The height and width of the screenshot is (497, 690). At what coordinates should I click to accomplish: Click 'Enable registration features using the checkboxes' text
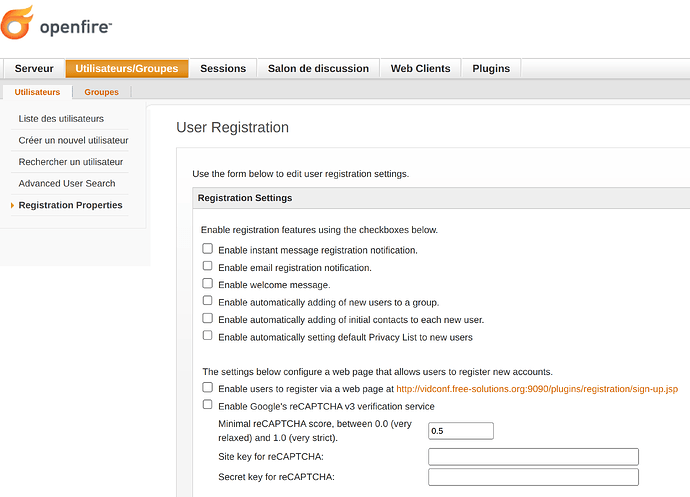pos(319,230)
